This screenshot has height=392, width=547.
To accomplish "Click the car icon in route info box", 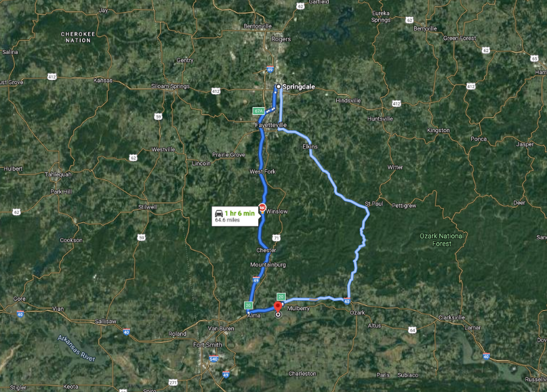I will pos(219,213).
